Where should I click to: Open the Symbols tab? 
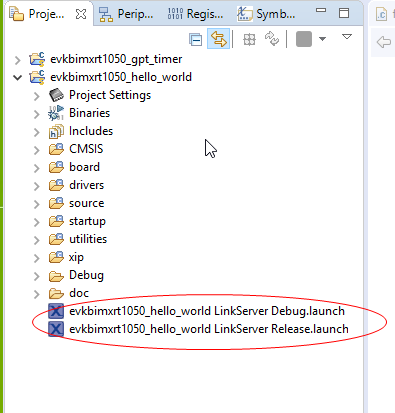point(266,14)
